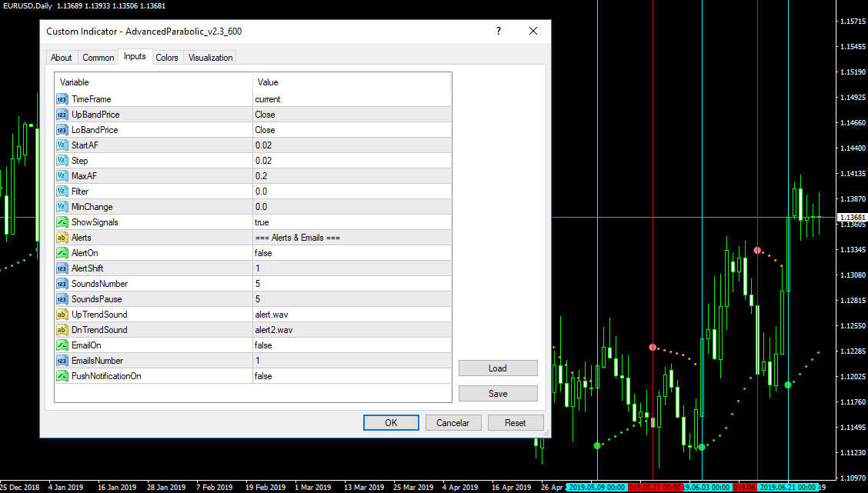Click the icon beside SoundsPause variable
The width and height of the screenshot is (868, 493).
[62, 298]
